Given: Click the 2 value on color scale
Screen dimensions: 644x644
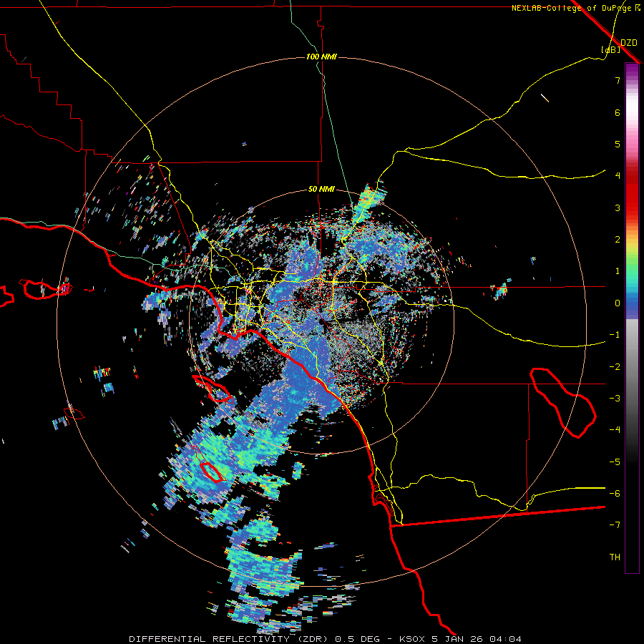Looking at the screenshot, I should click(618, 240).
